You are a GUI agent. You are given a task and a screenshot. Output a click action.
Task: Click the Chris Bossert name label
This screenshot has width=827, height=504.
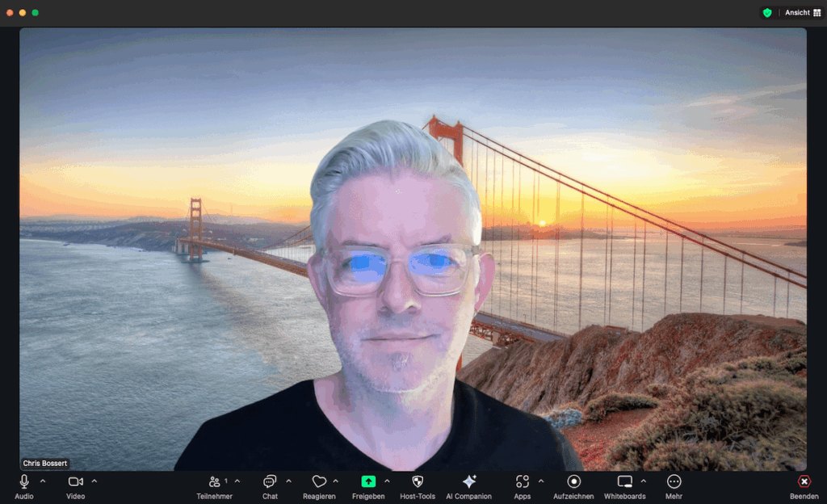[45, 464]
